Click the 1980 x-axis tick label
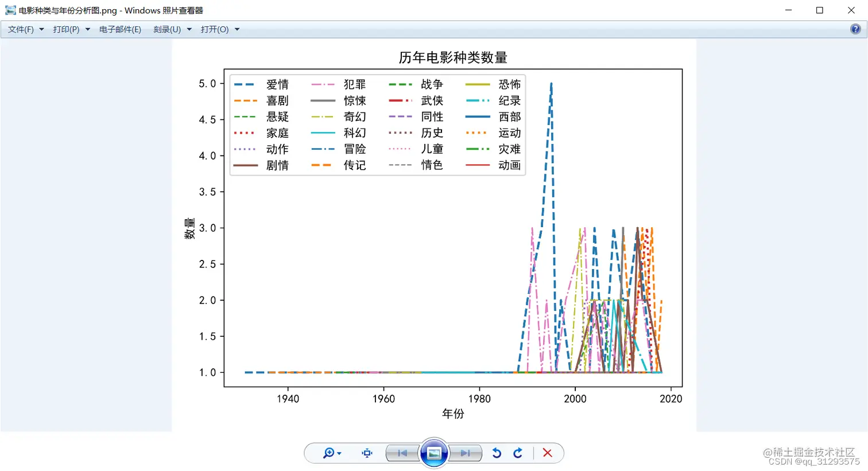868x471 pixels. (x=479, y=399)
